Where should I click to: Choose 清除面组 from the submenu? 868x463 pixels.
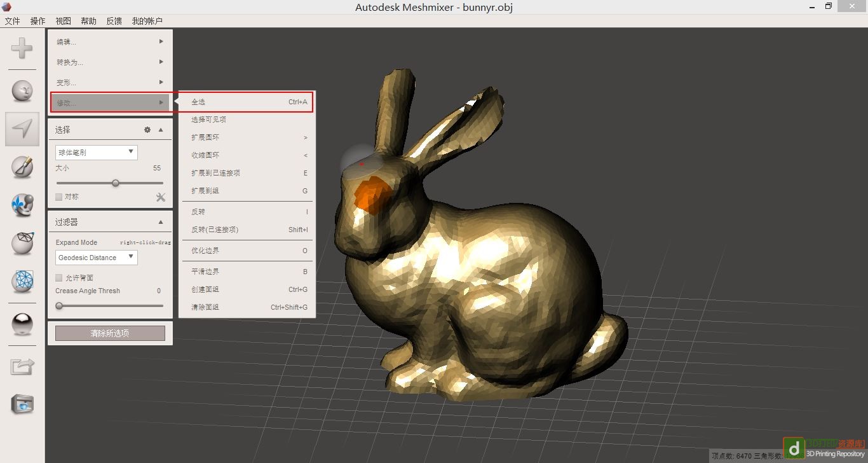pos(248,307)
